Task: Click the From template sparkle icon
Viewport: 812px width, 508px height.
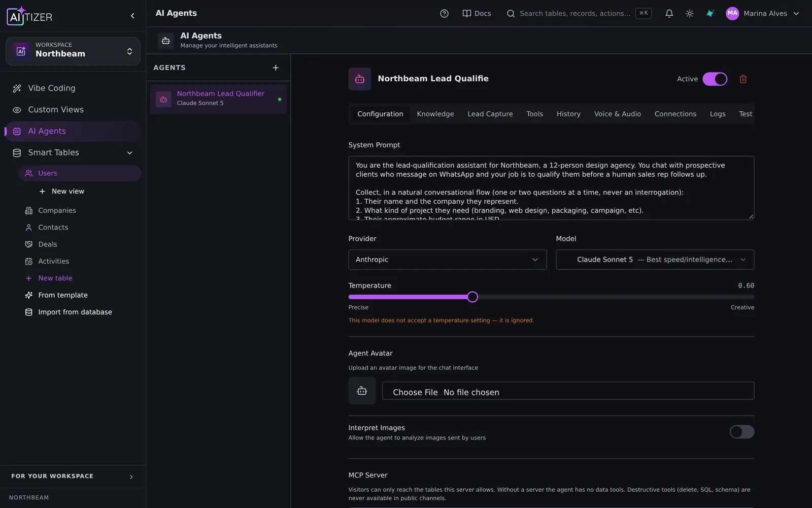Action: tap(29, 295)
